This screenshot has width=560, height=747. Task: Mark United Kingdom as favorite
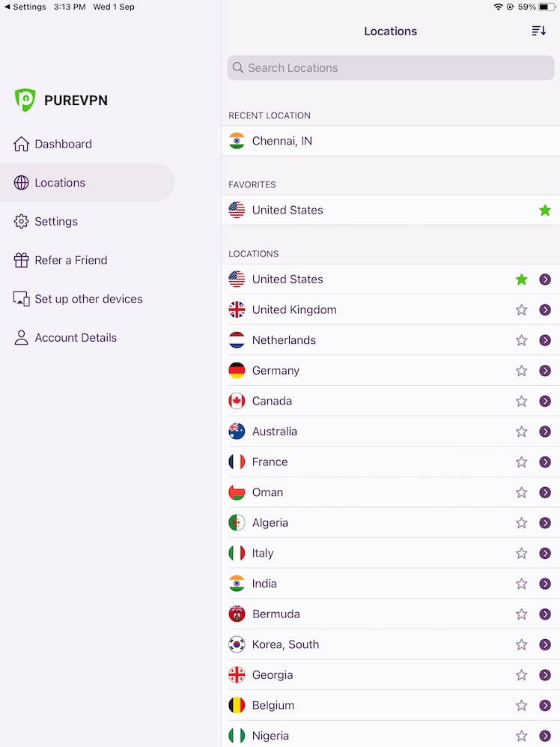click(x=522, y=309)
